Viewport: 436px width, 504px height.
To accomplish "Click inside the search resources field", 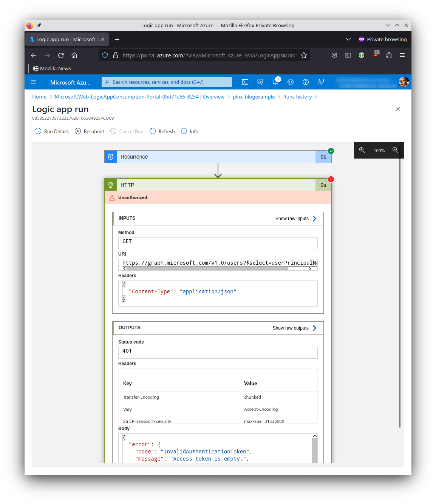I will 167,82.
